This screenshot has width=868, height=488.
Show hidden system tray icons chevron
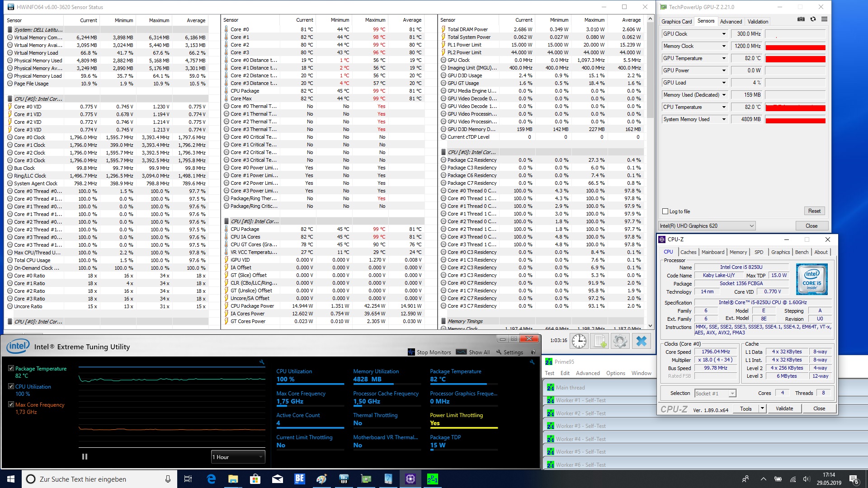(764, 479)
